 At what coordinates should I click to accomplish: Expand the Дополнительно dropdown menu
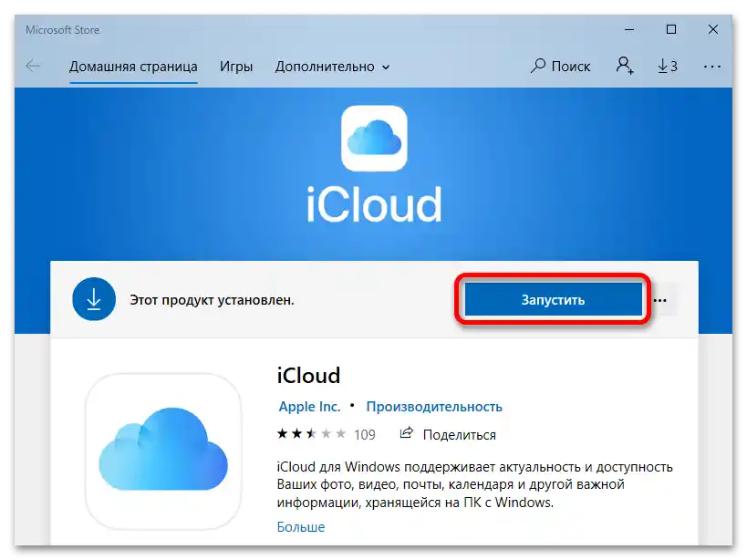pos(332,67)
